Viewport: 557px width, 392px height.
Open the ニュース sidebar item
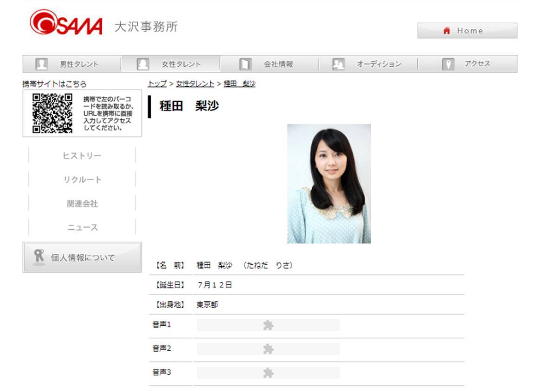[82, 227]
